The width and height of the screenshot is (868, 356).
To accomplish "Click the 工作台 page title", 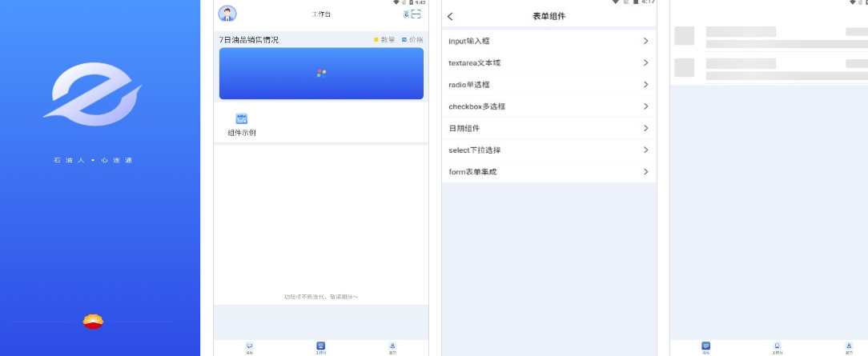I will [x=321, y=14].
